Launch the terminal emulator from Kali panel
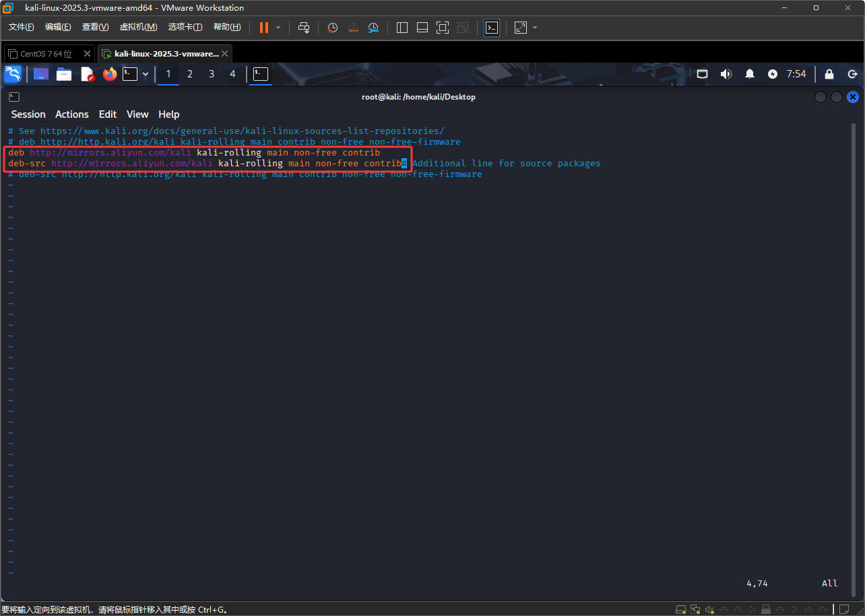865x616 pixels. click(x=130, y=74)
